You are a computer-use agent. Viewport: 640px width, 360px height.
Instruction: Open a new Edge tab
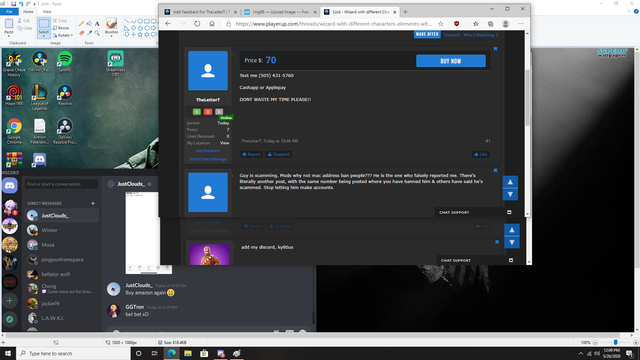coord(405,12)
